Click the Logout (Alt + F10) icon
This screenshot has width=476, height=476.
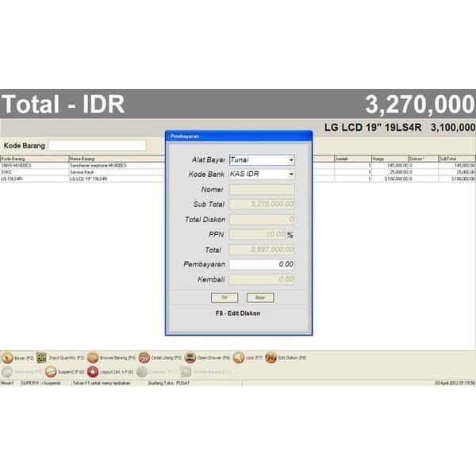(x=93, y=371)
